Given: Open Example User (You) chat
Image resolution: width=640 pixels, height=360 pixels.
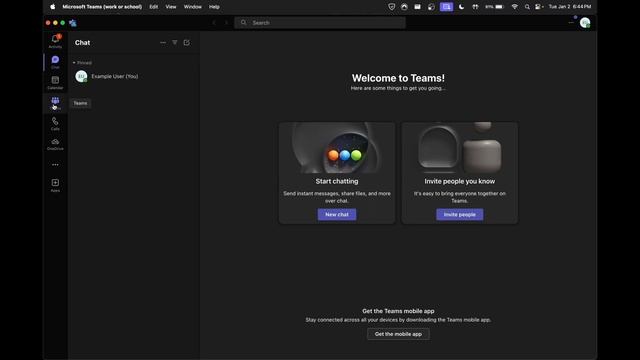Looking at the screenshot, I should (x=133, y=76).
